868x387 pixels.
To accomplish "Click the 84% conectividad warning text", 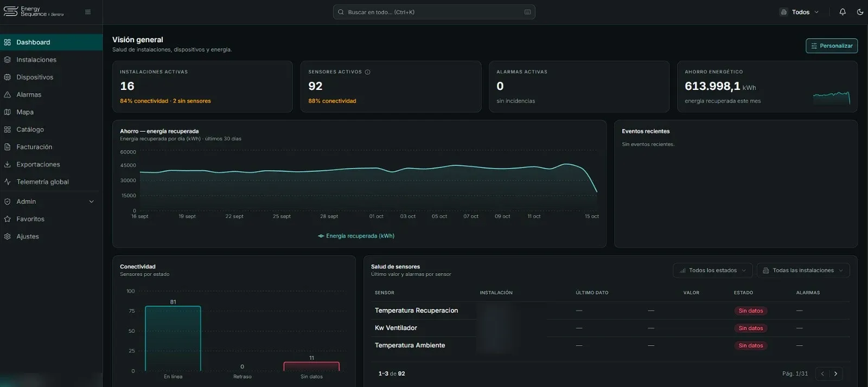I will 144,101.
